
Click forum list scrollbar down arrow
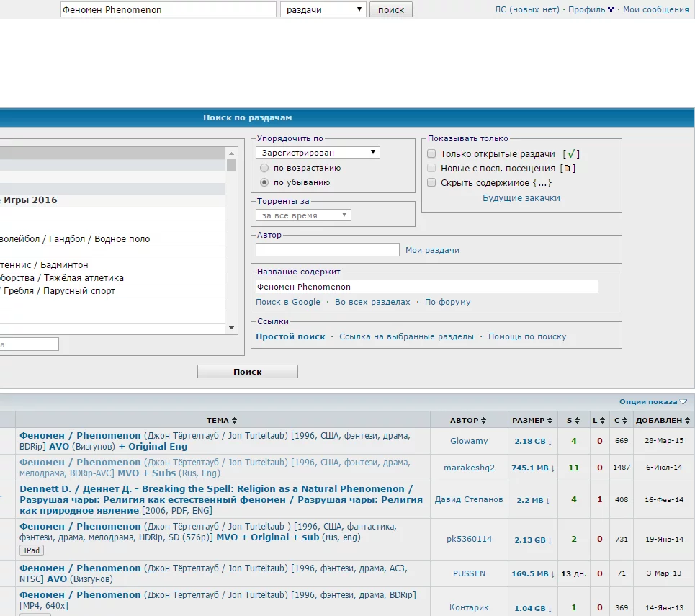(231, 328)
